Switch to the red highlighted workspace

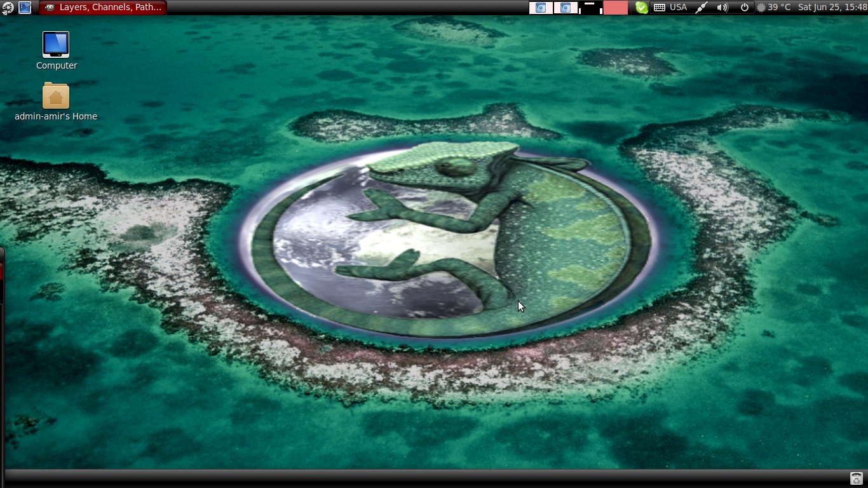pyautogui.click(x=615, y=8)
